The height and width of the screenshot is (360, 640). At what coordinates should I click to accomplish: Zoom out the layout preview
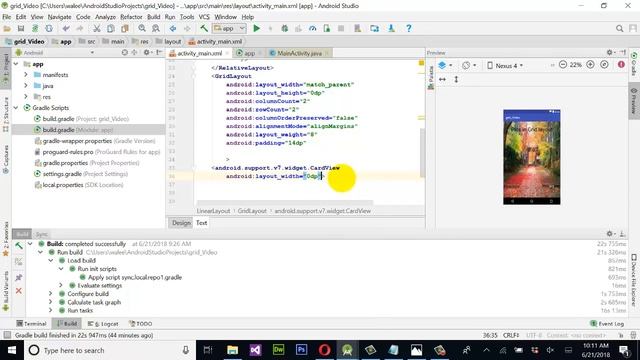[563, 65]
